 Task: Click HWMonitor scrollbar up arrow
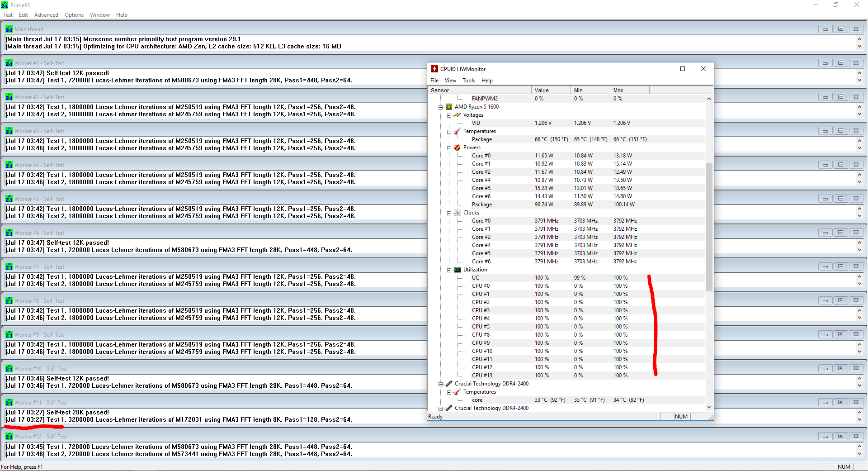[709, 98]
